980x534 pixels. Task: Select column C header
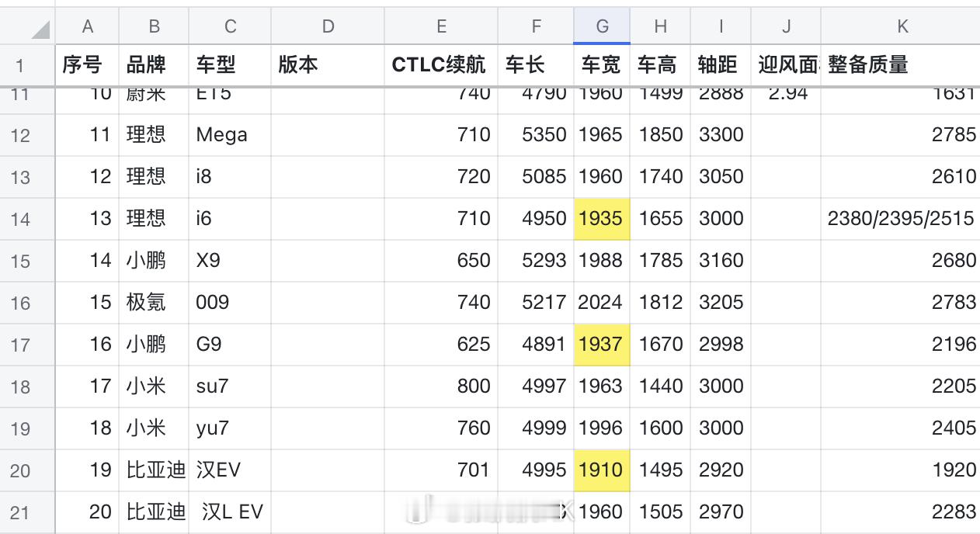230,26
